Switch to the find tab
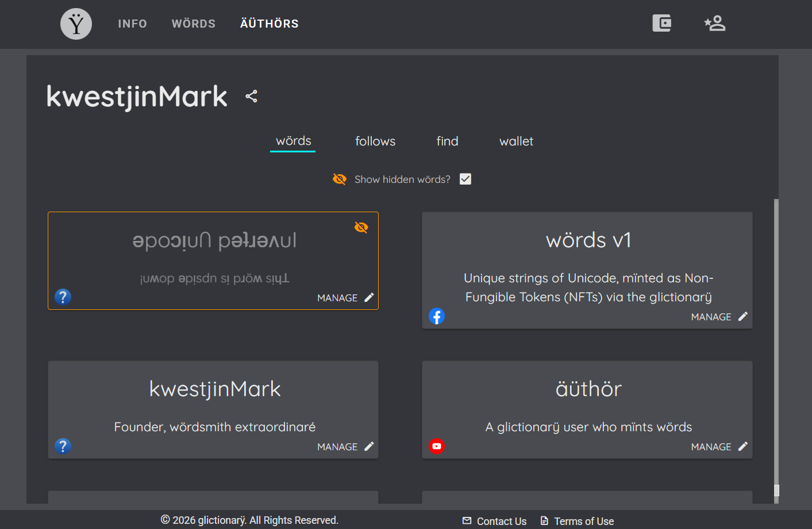This screenshot has width=812, height=529. [448, 141]
